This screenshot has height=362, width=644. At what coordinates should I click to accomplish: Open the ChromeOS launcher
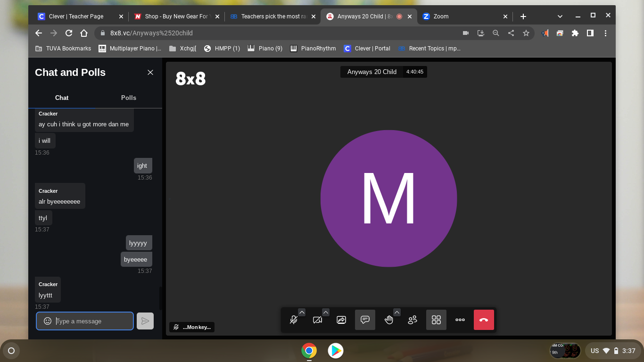[11, 351]
